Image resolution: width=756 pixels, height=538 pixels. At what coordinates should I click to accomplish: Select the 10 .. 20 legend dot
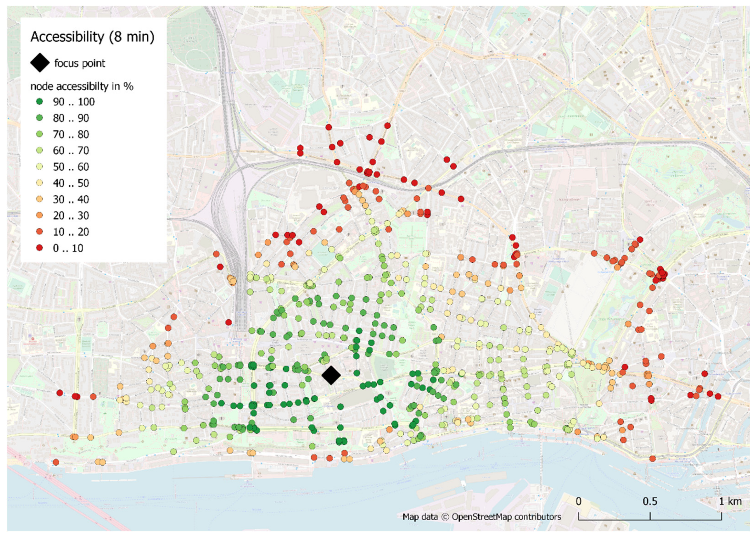(x=40, y=231)
